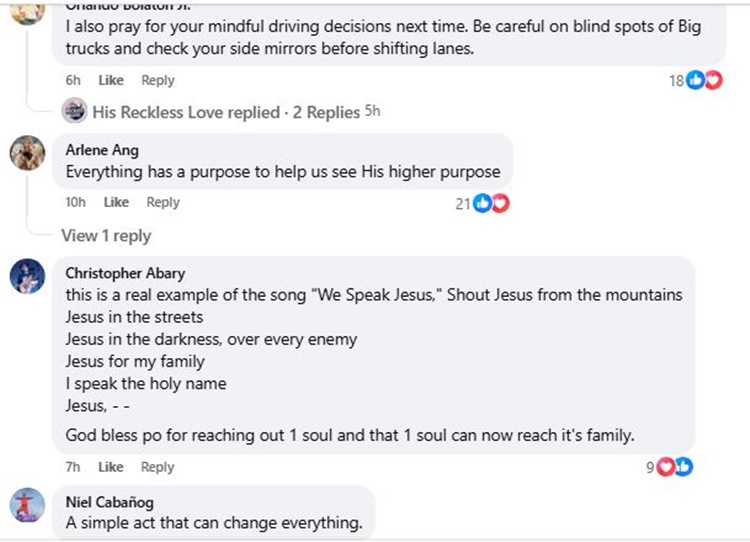Reply to Christopher Abary's comment

point(158,466)
